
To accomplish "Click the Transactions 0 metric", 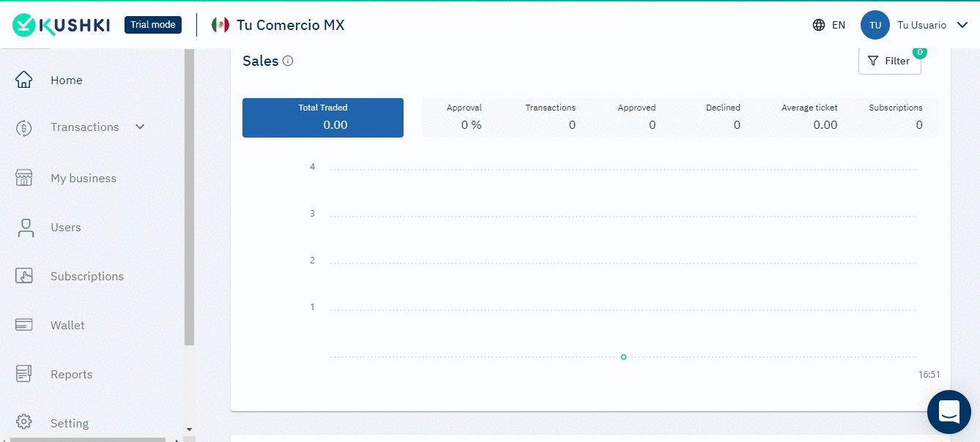I will pyautogui.click(x=550, y=117).
